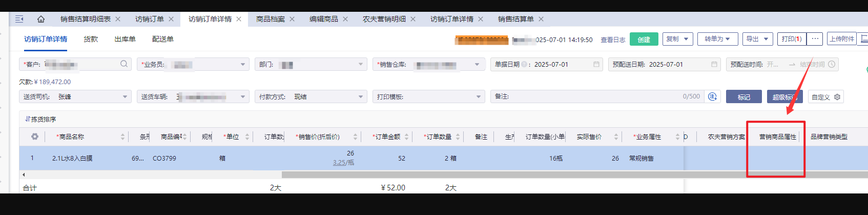Viewport: 868px width, 215px height.
Task: Click the icon beside the 备注 field
Action: [712, 96]
